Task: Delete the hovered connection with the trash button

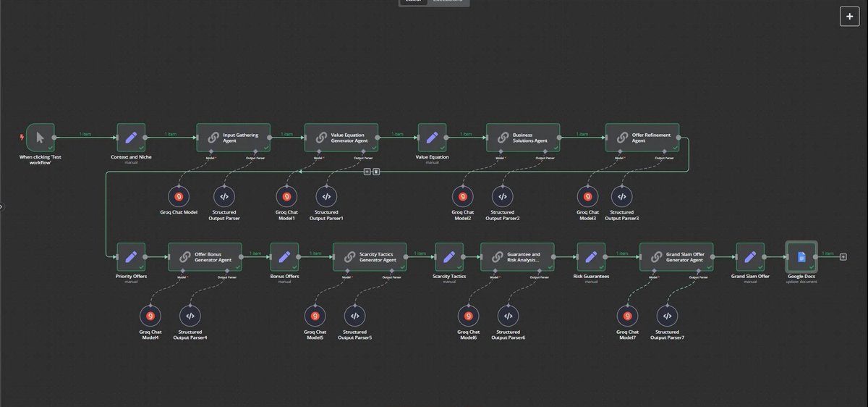Action: 376,172
